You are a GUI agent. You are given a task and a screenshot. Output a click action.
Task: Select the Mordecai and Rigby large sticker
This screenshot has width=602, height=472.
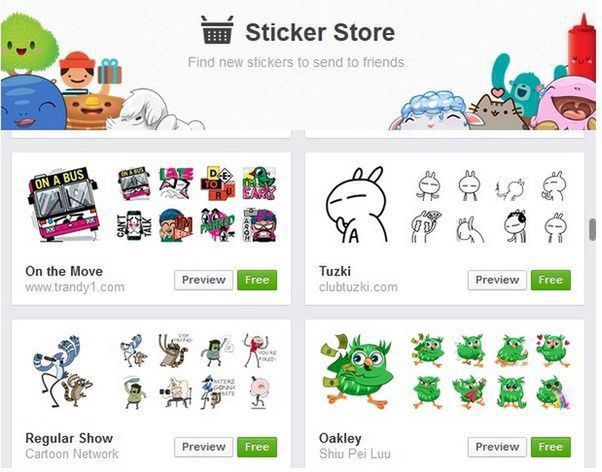click(x=62, y=371)
